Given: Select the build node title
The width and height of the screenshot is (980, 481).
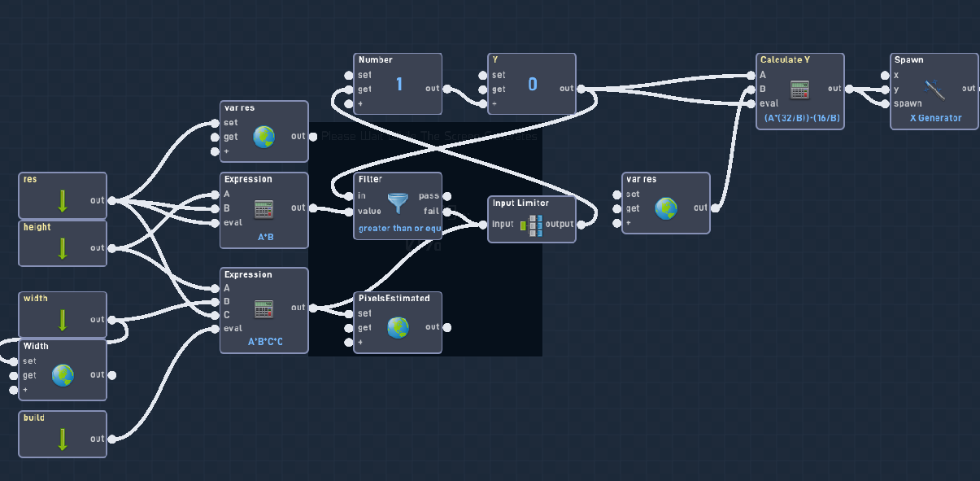Looking at the screenshot, I should (x=34, y=418).
